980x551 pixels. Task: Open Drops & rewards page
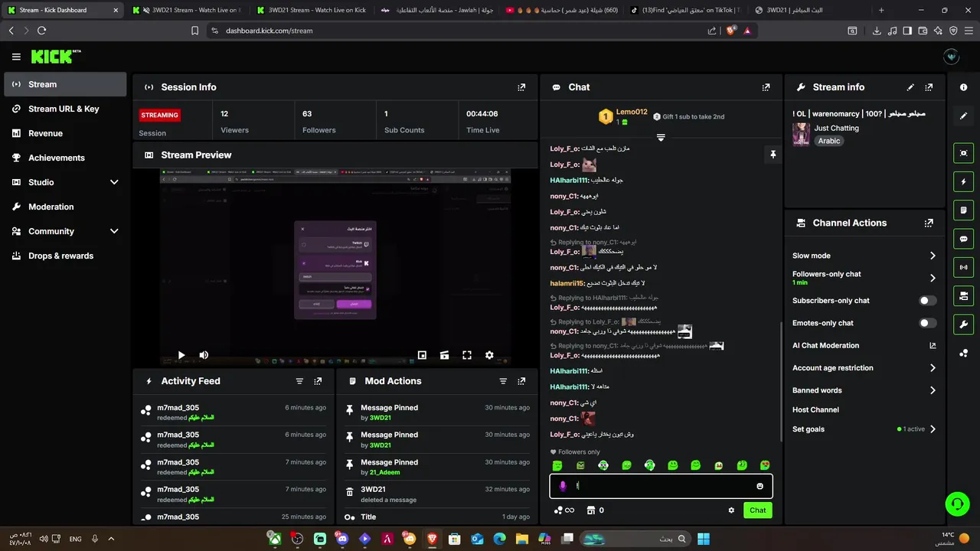[x=65, y=256]
